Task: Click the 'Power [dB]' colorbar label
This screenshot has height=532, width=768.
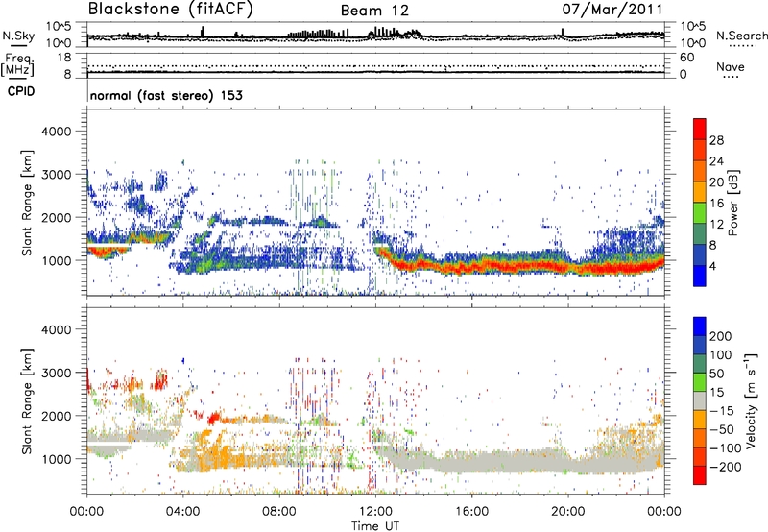Action: tap(733, 203)
